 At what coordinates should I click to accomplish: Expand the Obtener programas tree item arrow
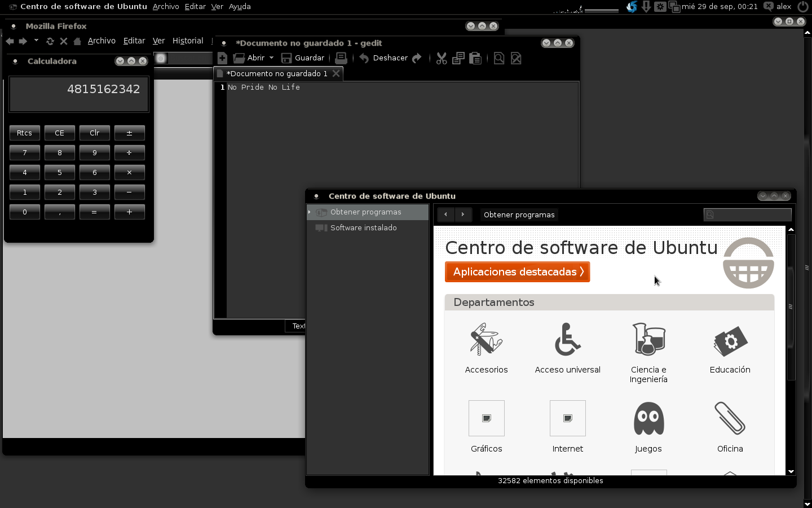coord(310,212)
